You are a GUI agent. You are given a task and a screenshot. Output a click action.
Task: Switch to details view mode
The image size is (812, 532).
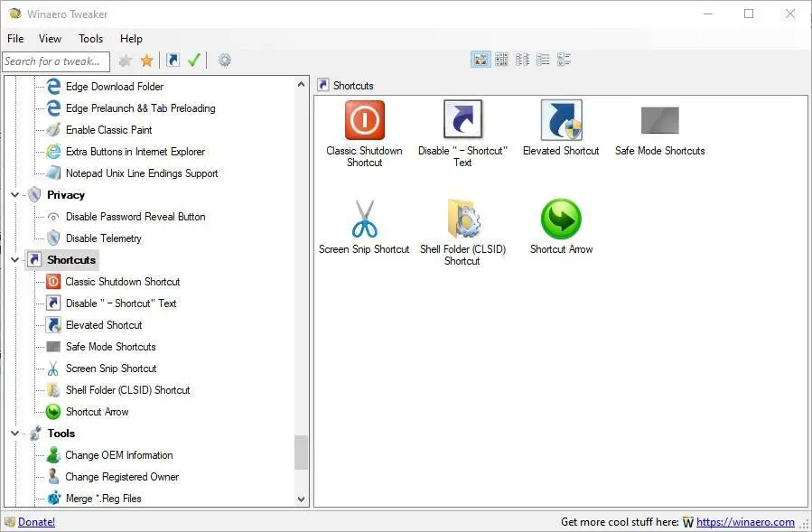[564, 60]
